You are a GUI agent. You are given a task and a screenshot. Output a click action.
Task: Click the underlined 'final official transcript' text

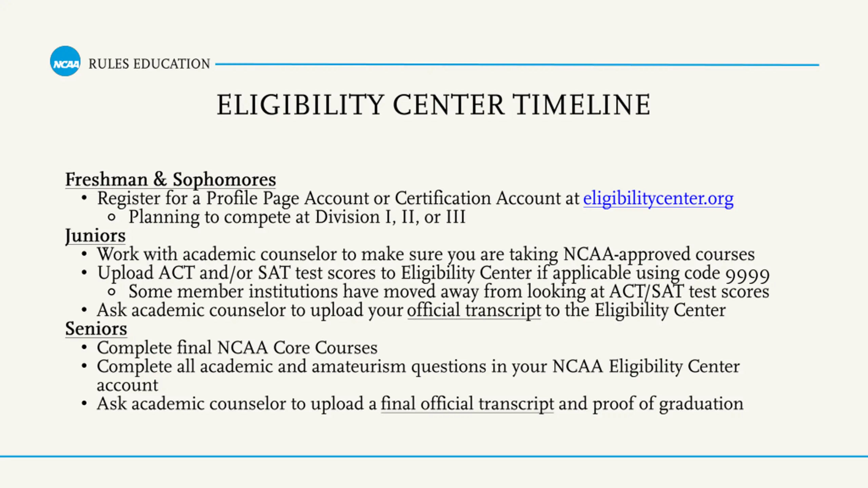(x=467, y=404)
